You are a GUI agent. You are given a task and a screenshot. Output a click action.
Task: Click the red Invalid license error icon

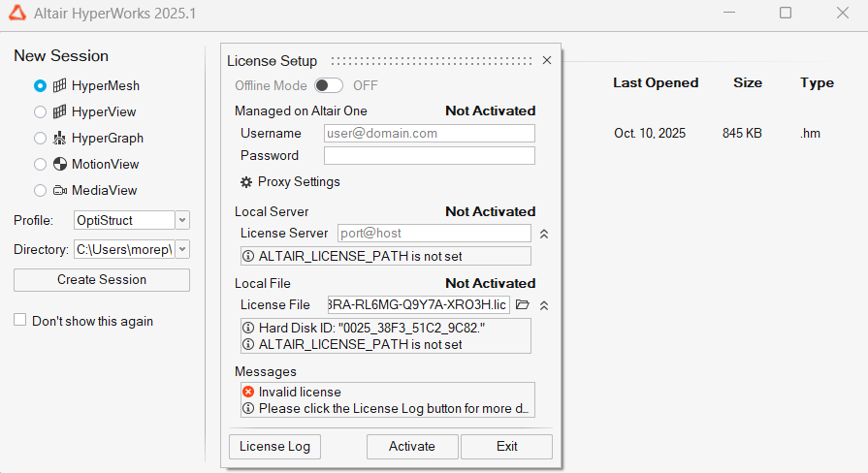pos(248,392)
